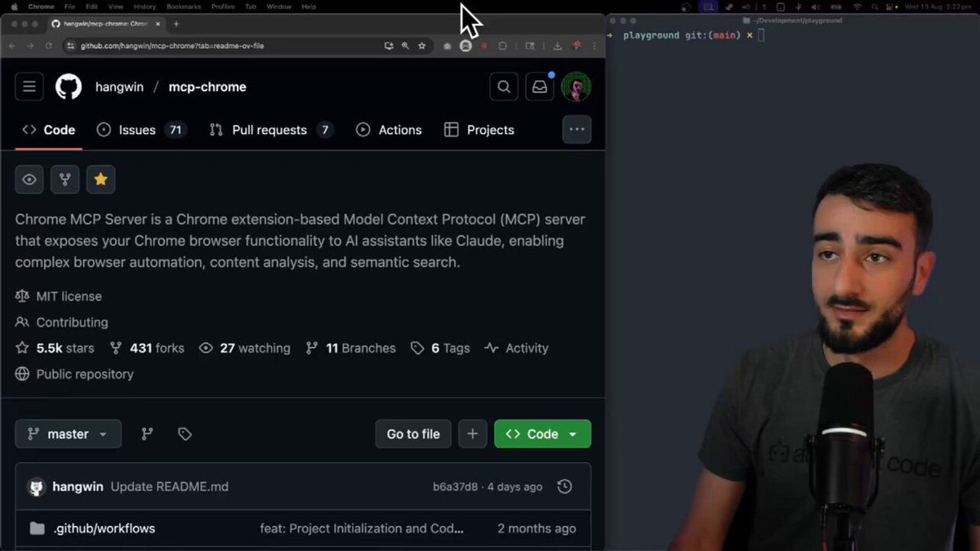Screen dimensions: 980x551
Task: Click hangwin author in the commit row
Action: tap(78, 487)
